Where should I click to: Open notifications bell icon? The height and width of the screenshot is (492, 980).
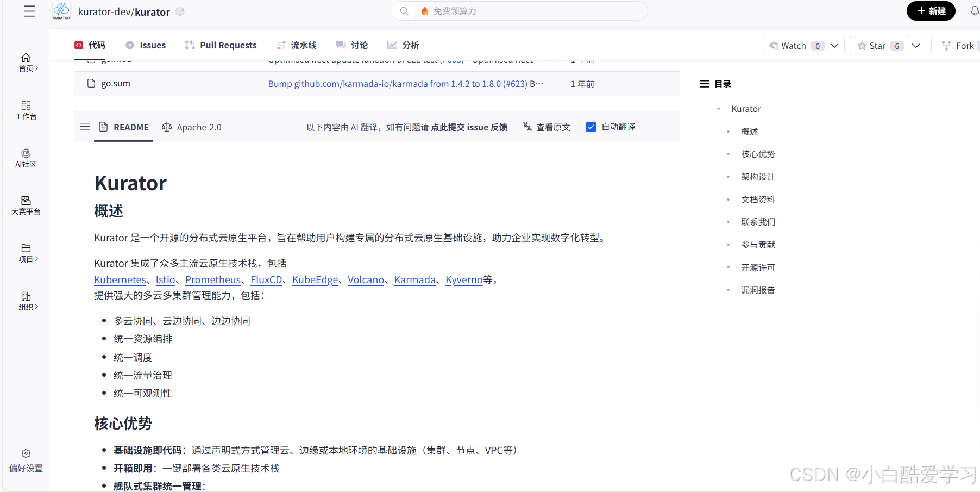pos(975,11)
